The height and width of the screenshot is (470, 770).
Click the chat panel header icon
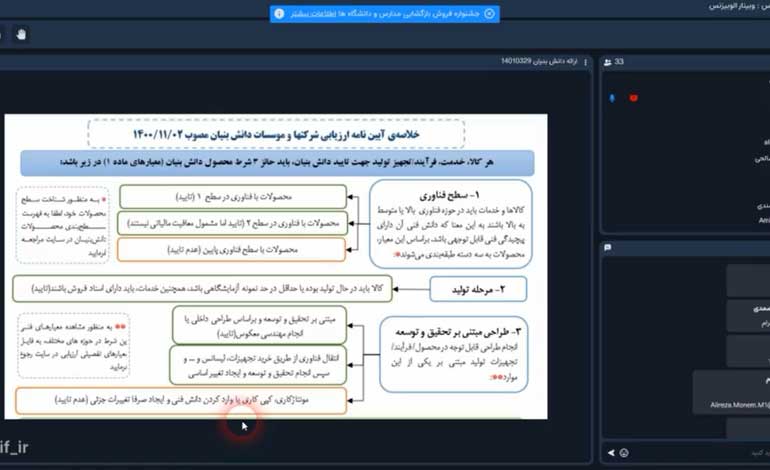[x=608, y=247]
